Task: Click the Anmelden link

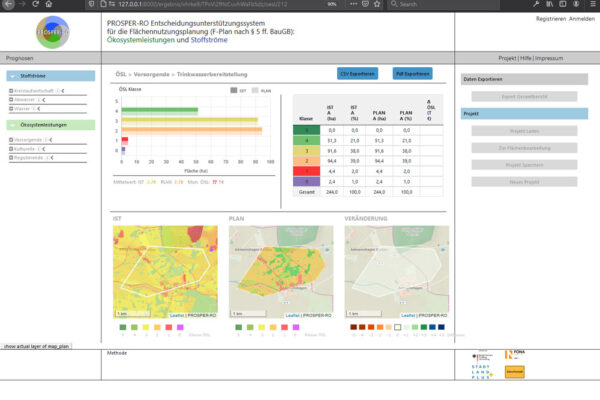Action: (x=582, y=19)
